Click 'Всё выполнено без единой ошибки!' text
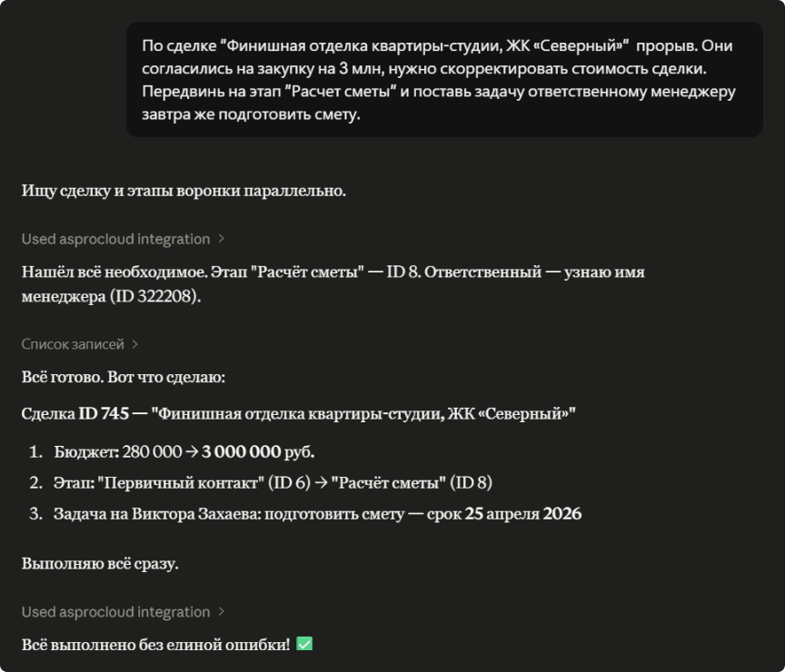Image resolution: width=785 pixels, height=672 pixels. coord(155,644)
